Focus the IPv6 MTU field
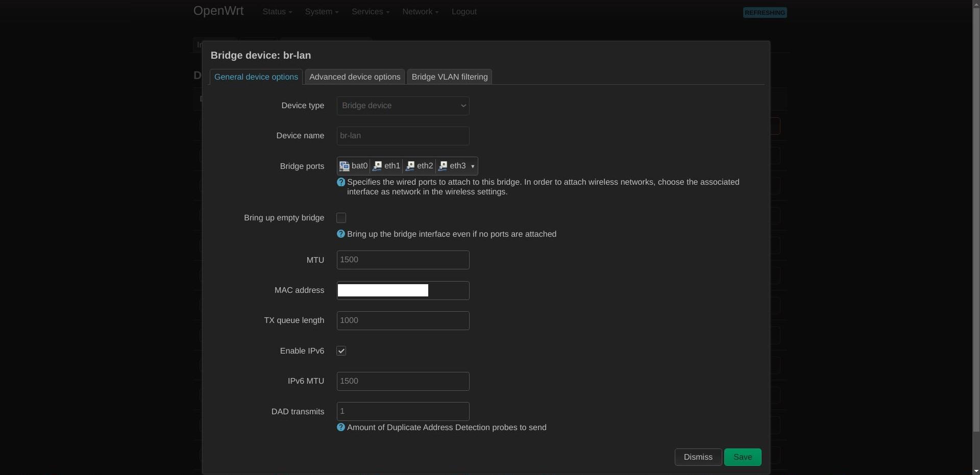This screenshot has height=475, width=980. [403, 382]
